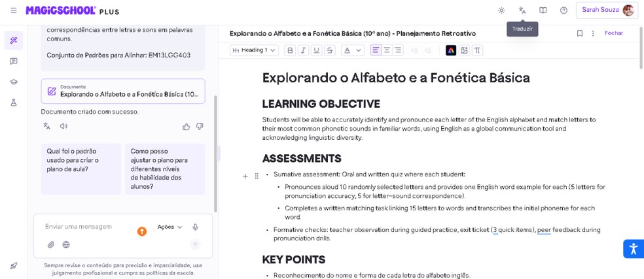Decrease indent of list item

click(x=428, y=50)
